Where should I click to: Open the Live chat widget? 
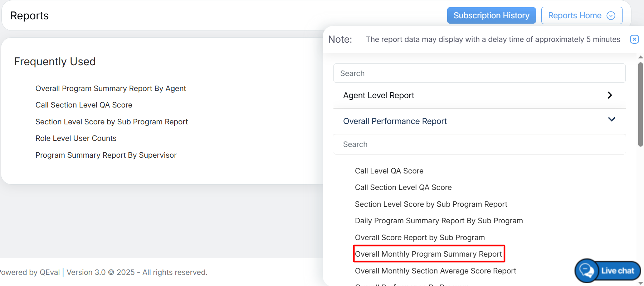(x=608, y=271)
